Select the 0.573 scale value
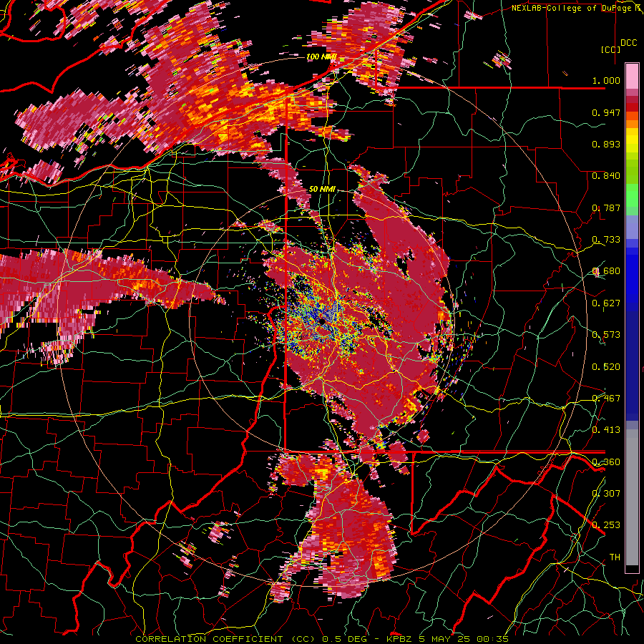 606,335
